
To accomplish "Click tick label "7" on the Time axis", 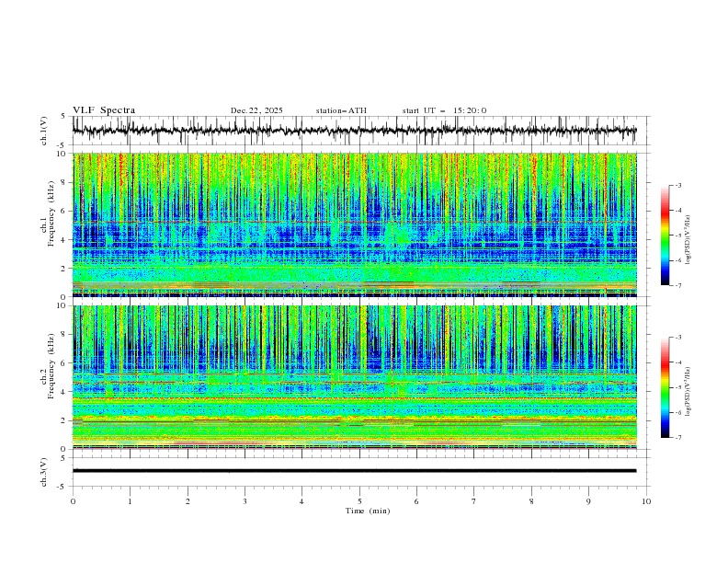I will pyautogui.click(x=474, y=501).
